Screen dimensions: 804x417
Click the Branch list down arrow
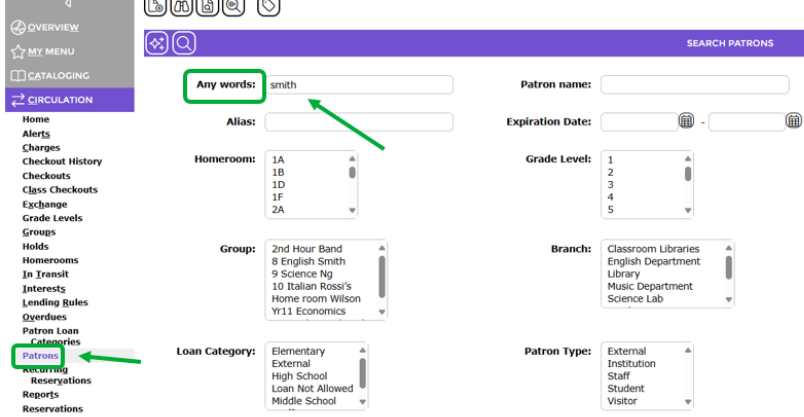(x=729, y=300)
